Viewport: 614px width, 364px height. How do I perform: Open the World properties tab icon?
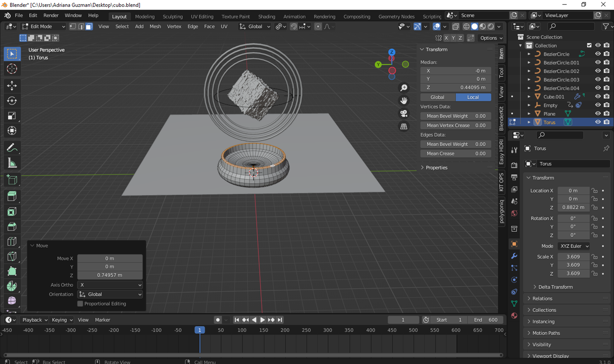pos(514,213)
